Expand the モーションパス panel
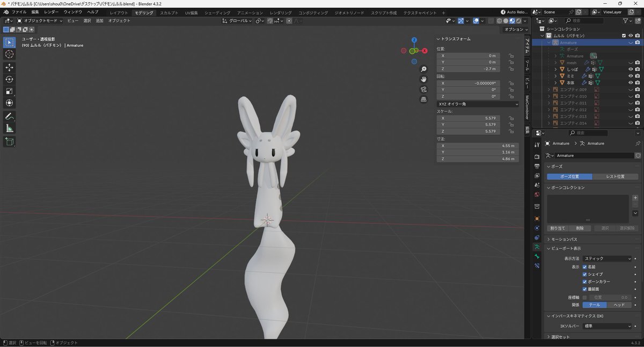The height and width of the screenshot is (347, 644). tap(563, 239)
